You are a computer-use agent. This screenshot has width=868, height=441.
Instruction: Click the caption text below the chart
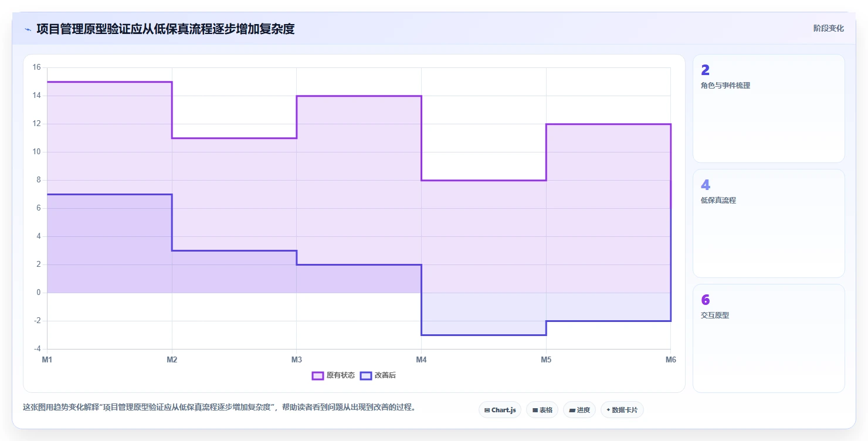click(x=219, y=407)
